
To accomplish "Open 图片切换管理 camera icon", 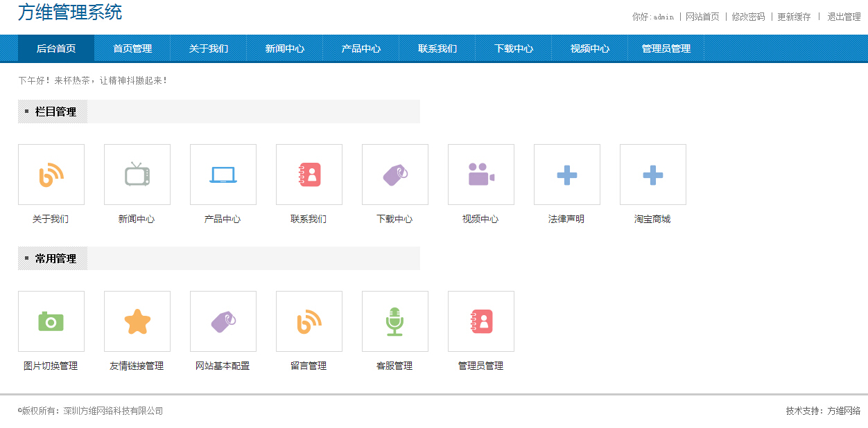I will point(51,321).
